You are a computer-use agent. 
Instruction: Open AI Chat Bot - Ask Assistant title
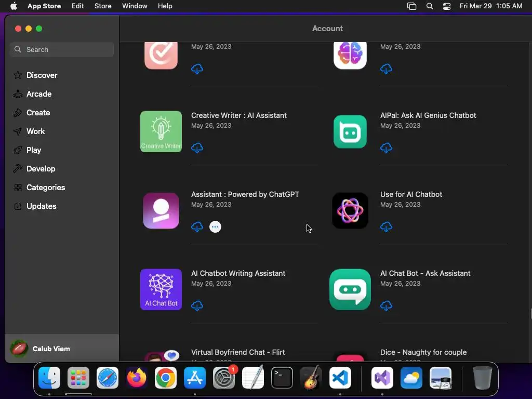pos(425,273)
